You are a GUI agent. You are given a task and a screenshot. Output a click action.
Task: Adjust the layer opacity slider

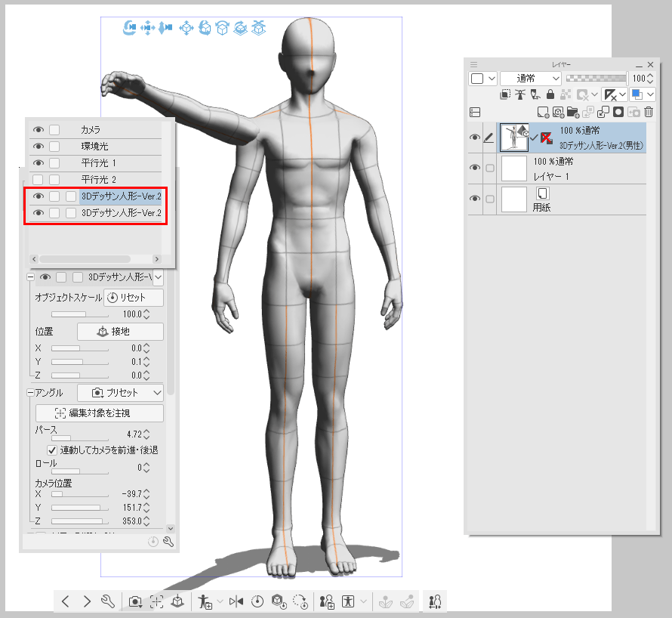596,78
